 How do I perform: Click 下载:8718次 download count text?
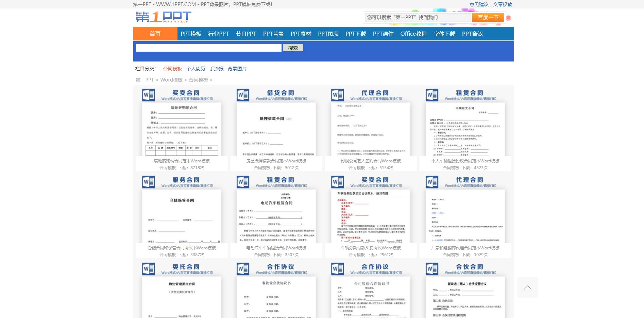coord(191,168)
